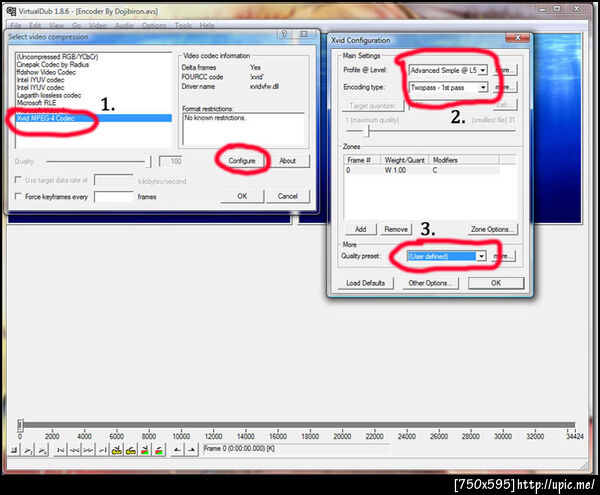Cancel the video compression dialog
The height and width of the screenshot is (495, 600).
tap(288, 196)
